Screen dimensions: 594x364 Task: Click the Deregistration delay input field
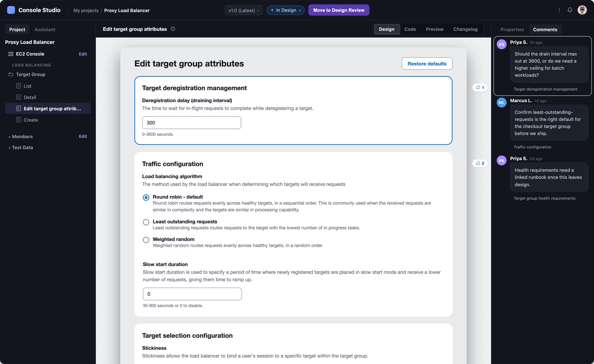pos(192,123)
